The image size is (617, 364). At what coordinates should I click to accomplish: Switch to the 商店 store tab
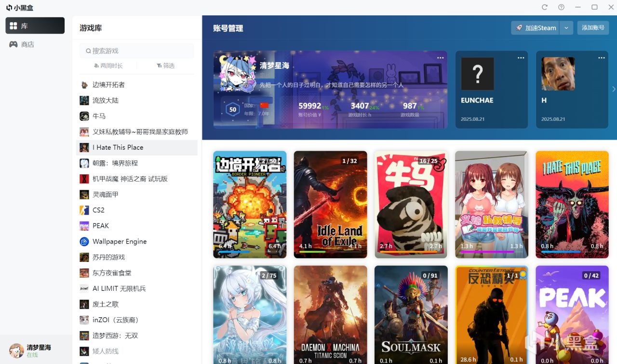[x=35, y=44]
